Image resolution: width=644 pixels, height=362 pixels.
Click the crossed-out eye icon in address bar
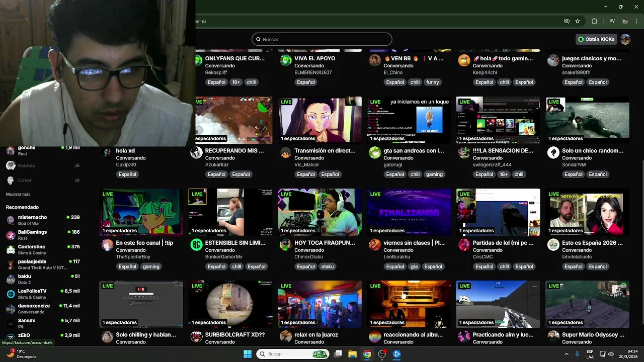pos(567,21)
